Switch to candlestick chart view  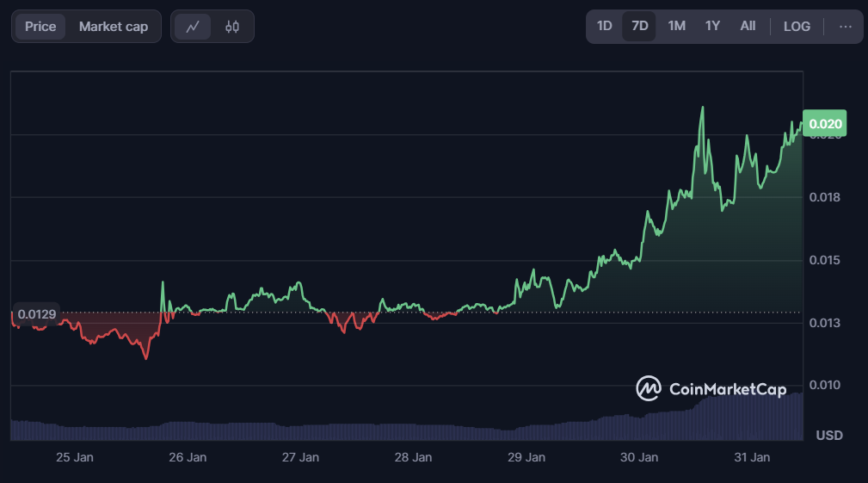click(232, 27)
